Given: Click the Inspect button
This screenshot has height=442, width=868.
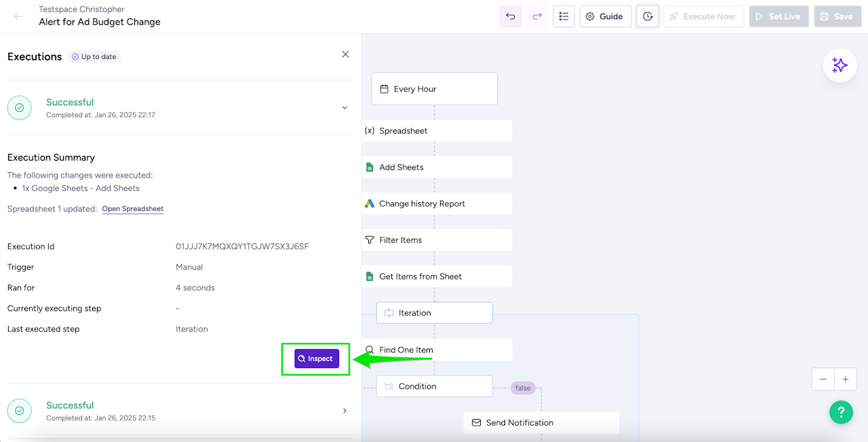Looking at the screenshot, I should coord(317,359).
